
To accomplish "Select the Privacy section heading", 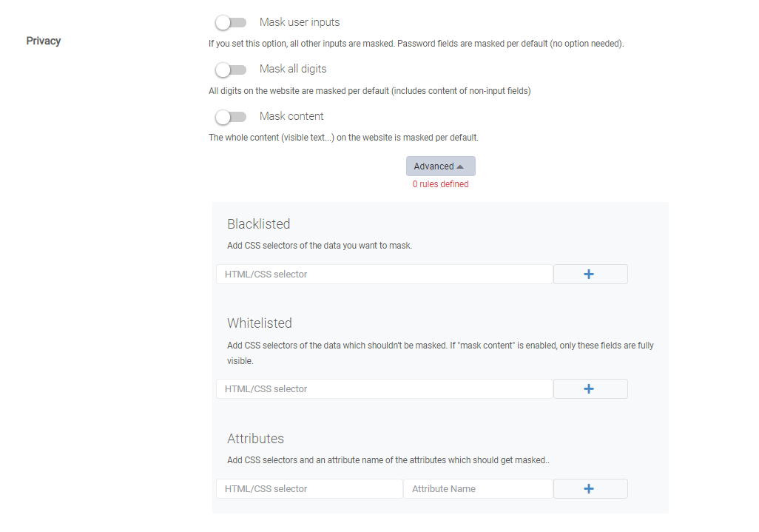I will click(x=44, y=41).
